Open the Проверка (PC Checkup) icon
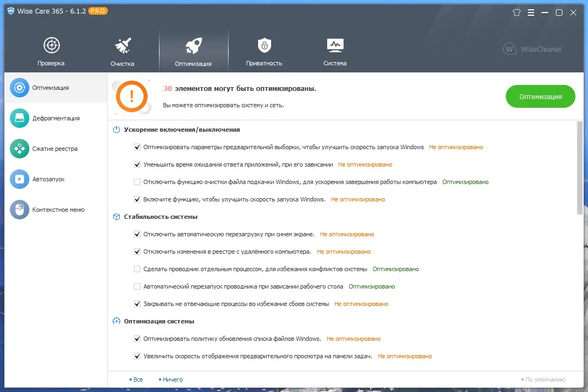588x392 pixels. click(51, 45)
